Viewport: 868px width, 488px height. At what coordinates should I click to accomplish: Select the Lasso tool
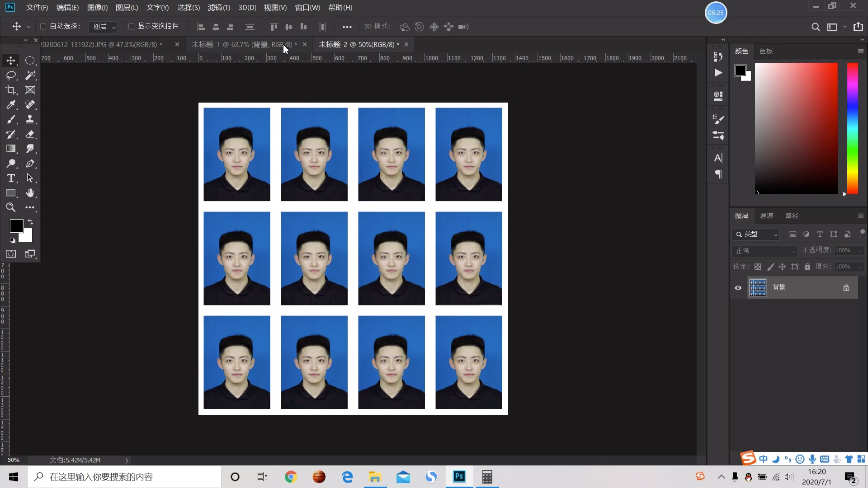coord(11,75)
